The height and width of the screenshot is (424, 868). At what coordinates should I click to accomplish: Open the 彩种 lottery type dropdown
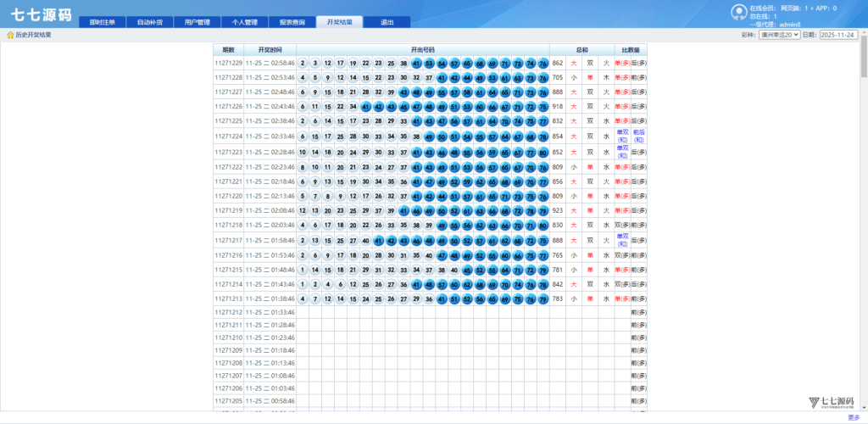point(780,34)
